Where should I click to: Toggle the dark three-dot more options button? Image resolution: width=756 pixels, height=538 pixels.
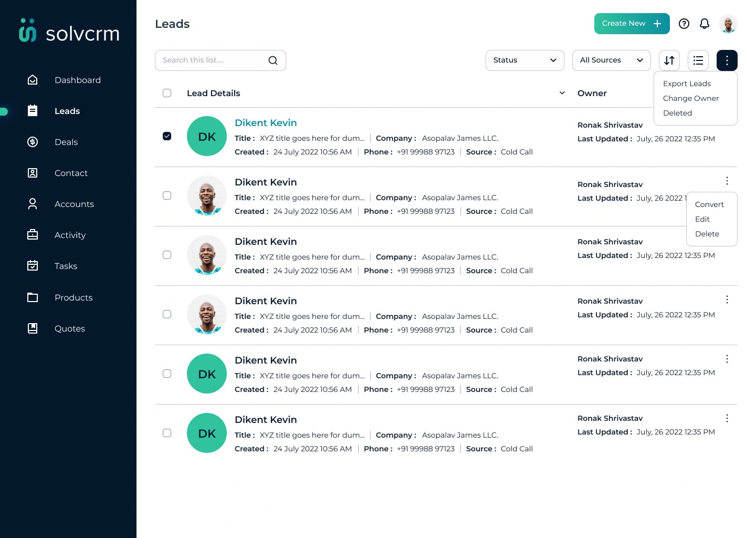[727, 60]
